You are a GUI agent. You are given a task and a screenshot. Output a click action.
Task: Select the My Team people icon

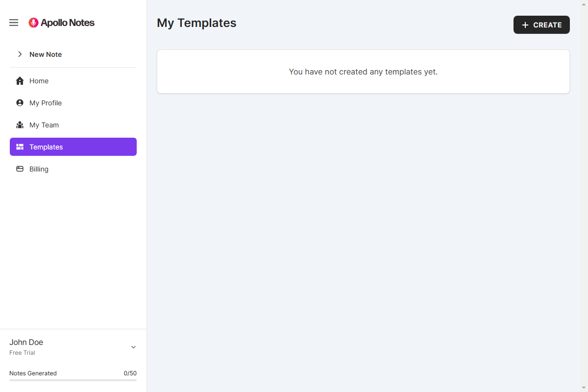pyautogui.click(x=20, y=124)
